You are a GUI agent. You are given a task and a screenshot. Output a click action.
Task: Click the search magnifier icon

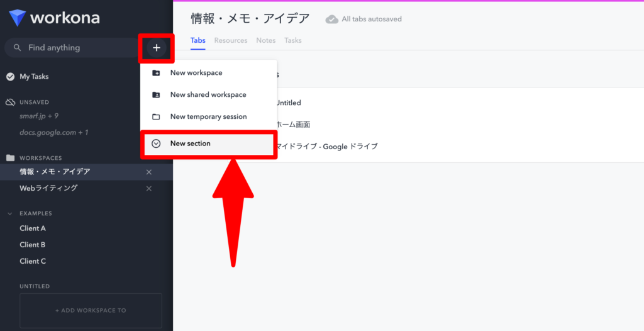[17, 48]
